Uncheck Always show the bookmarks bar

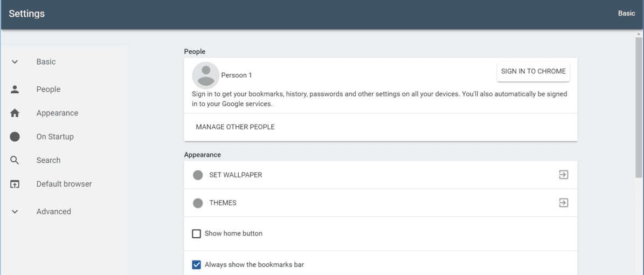click(197, 264)
